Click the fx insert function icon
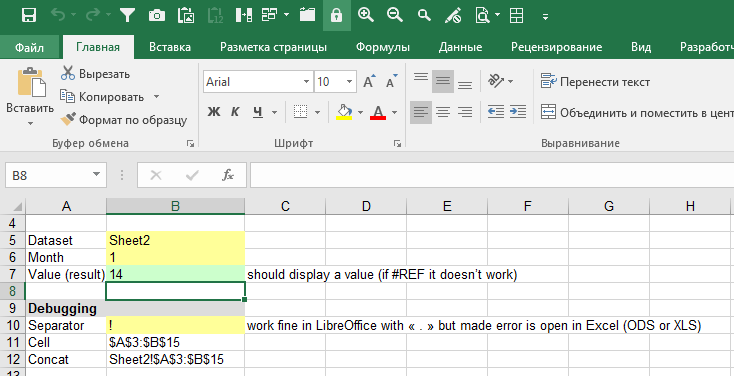Screen dimensions: 734x376 point(228,176)
